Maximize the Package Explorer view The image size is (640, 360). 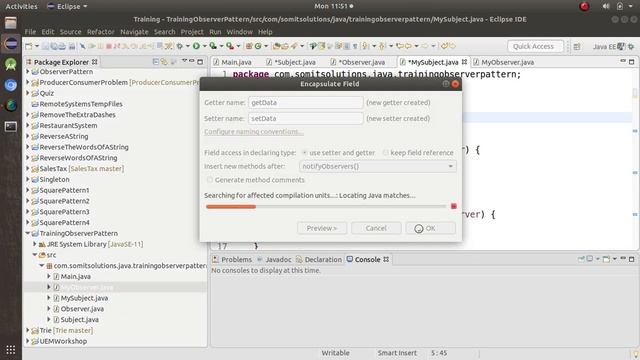point(200,62)
